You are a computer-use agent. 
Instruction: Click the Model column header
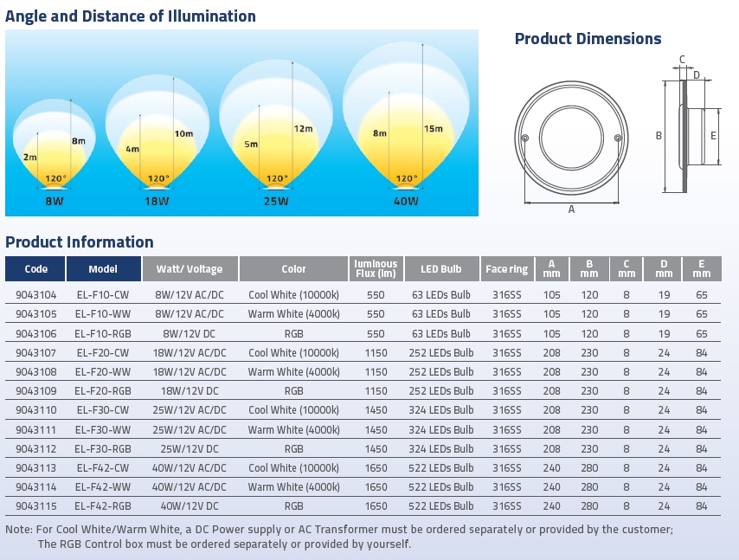click(103, 269)
